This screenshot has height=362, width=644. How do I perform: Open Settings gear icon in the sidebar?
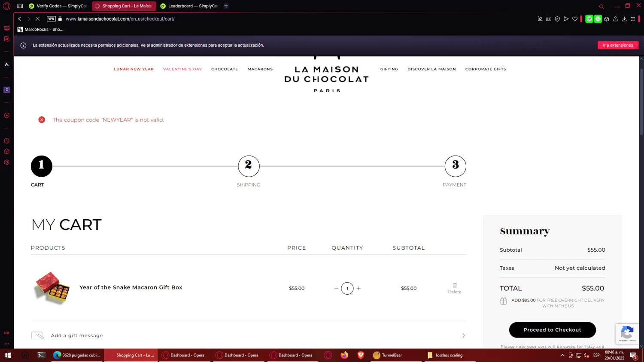[x=6, y=162]
